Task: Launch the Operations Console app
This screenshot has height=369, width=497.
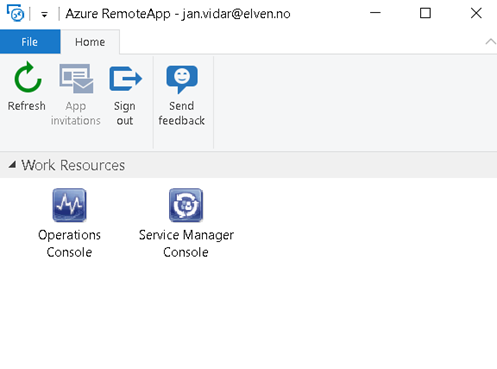Action: [x=69, y=223]
